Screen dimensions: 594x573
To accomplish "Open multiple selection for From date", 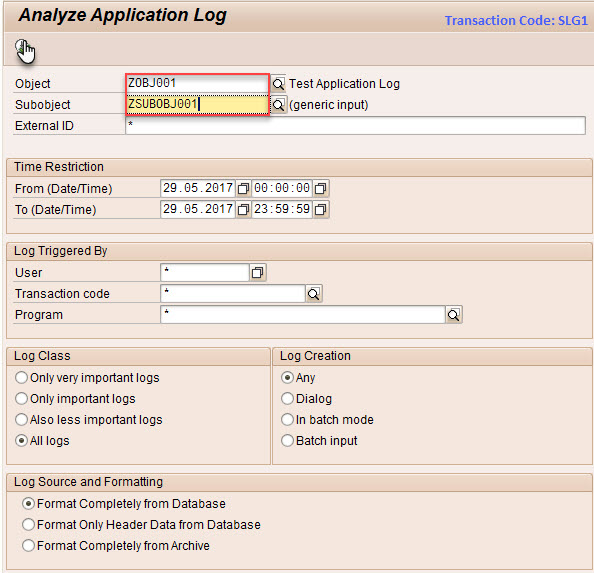I will coord(243,188).
